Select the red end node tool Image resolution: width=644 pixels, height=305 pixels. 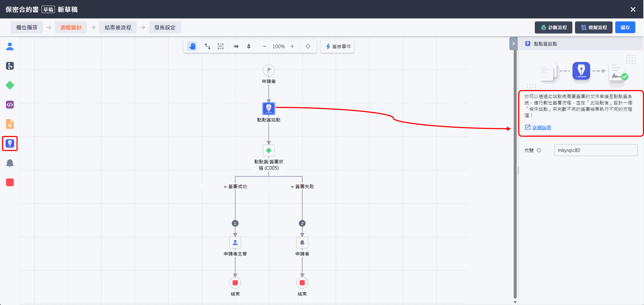click(10, 182)
